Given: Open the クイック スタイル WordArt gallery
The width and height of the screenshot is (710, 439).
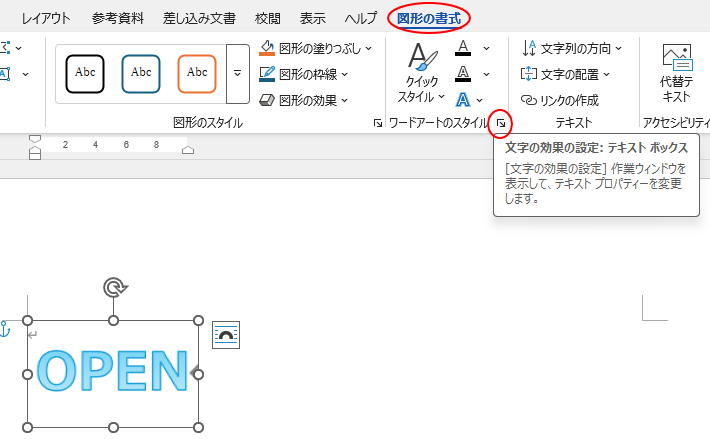Looking at the screenshot, I should pyautogui.click(x=422, y=72).
